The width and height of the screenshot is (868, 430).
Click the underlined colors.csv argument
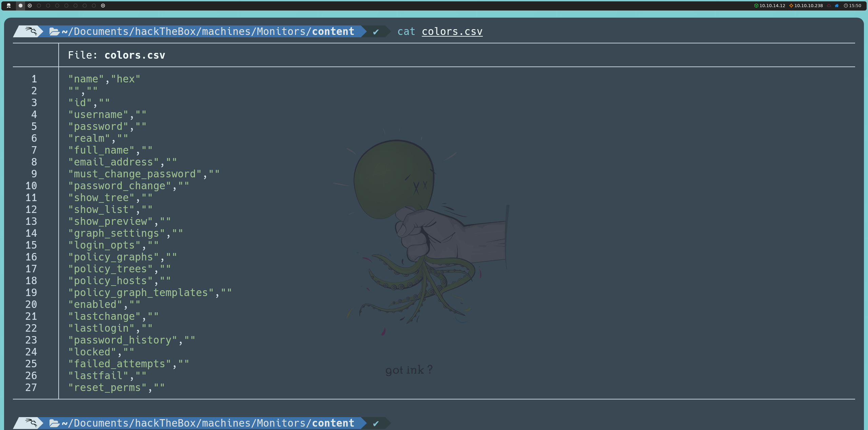click(x=452, y=32)
